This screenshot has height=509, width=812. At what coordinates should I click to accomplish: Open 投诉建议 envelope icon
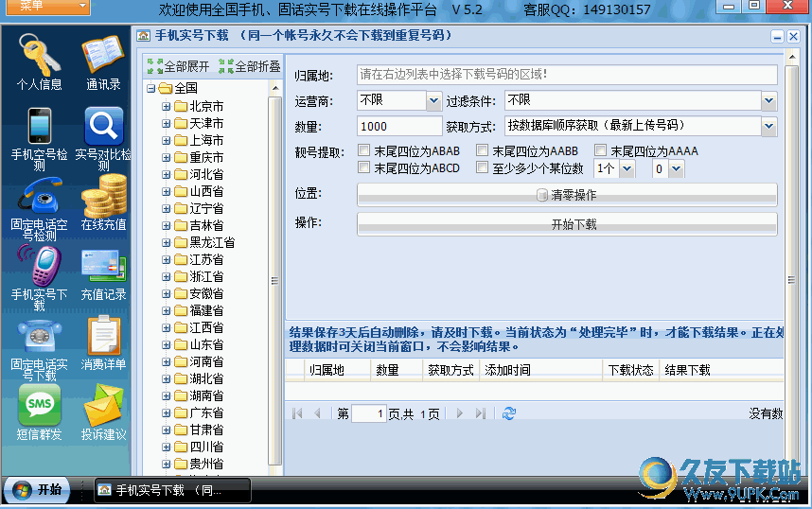103,406
